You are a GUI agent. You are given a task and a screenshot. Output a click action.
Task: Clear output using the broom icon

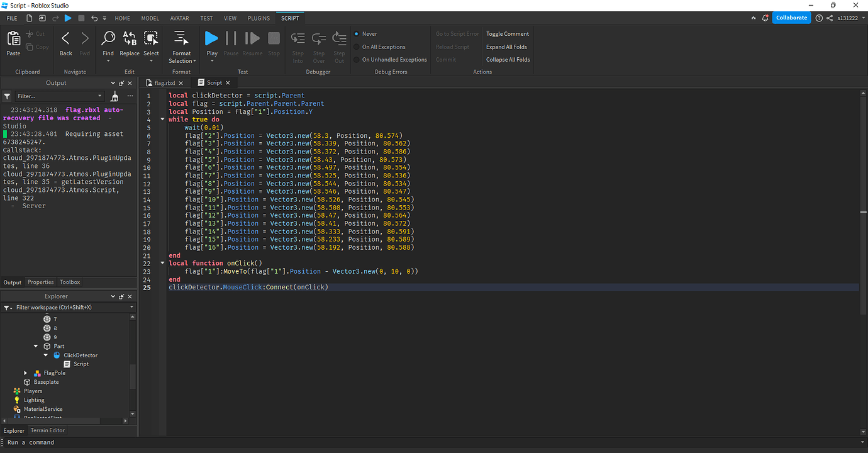pyautogui.click(x=114, y=96)
